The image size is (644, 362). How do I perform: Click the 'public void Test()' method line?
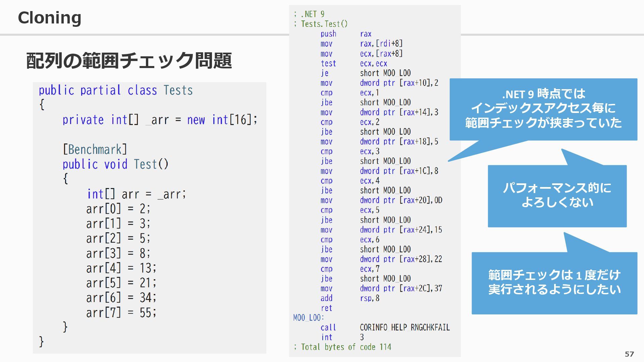pos(115,164)
